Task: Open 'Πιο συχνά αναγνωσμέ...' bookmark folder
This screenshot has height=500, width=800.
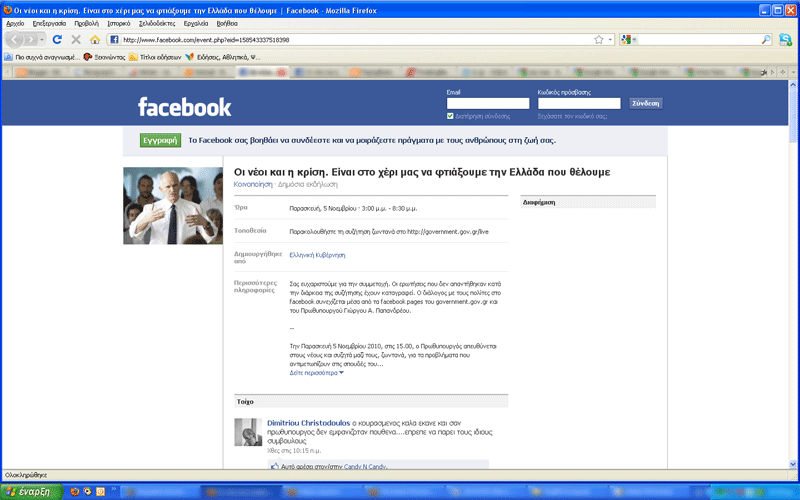Action: 42,57
